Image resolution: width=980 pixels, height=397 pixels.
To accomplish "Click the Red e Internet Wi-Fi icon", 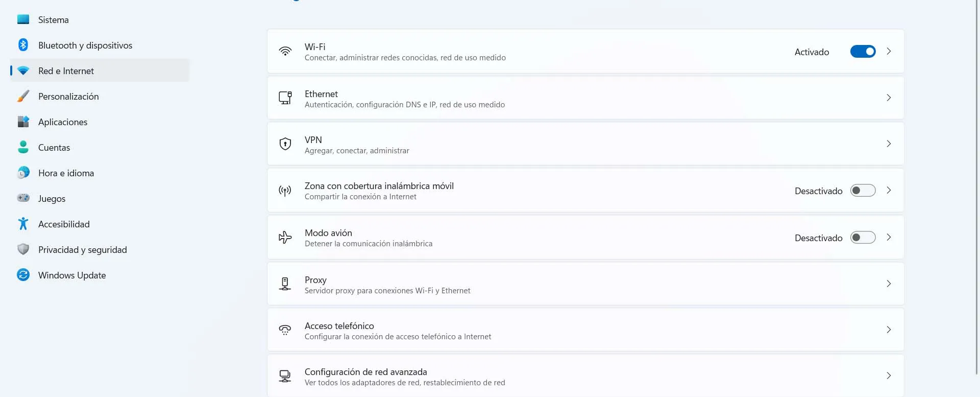I will tap(23, 71).
